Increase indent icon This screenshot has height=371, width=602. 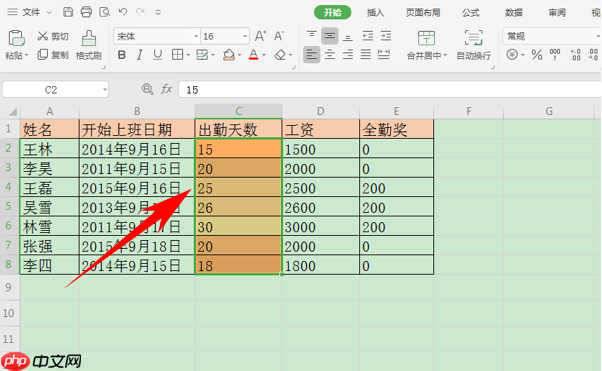click(386, 36)
